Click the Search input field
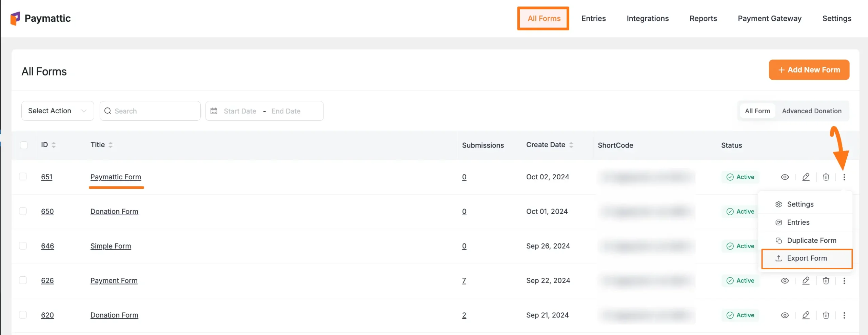 coord(154,111)
